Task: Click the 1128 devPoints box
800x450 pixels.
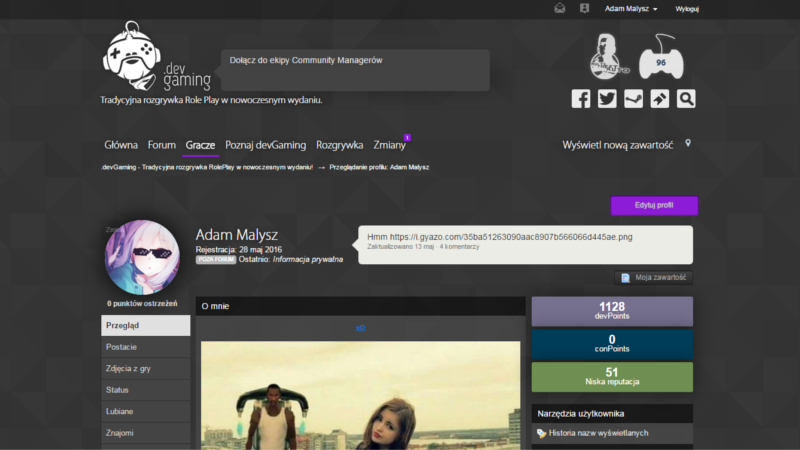Action: [612, 311]
